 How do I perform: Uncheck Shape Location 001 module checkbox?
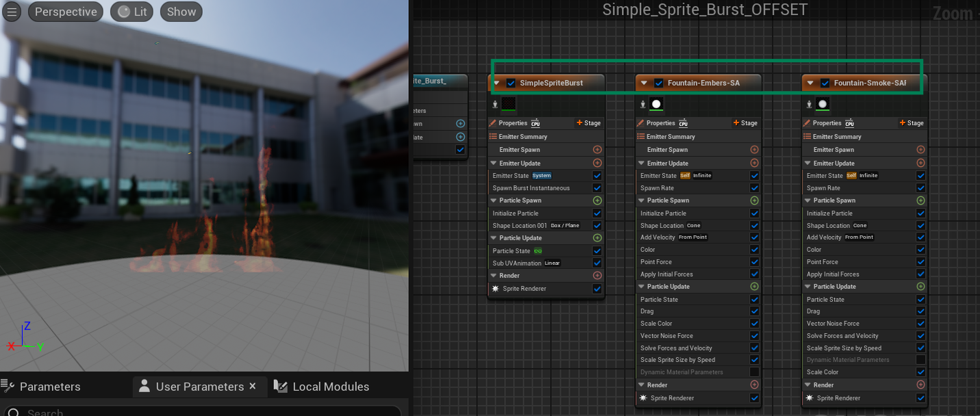coord(597,226)
